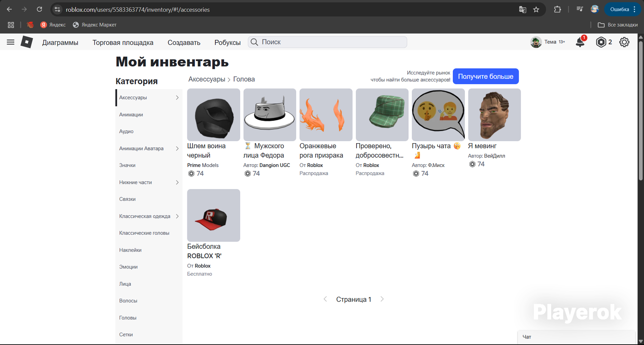Open the Шлем воина черный thumbnail

pos(214,115)
